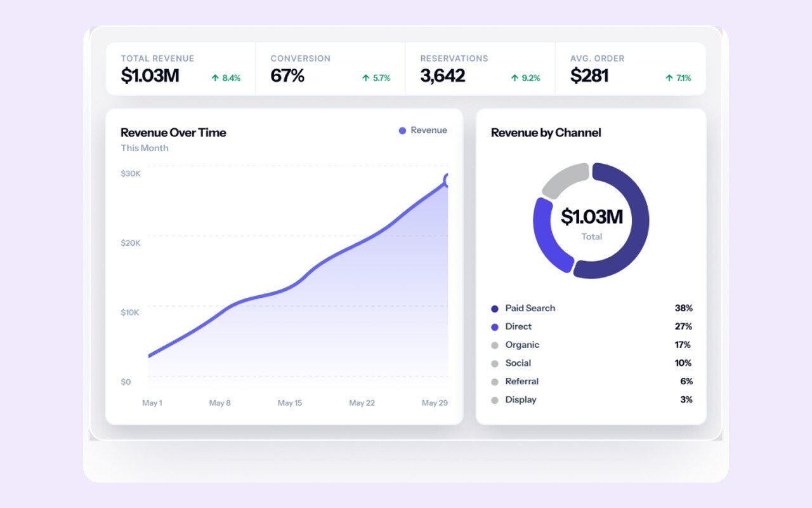This screenshot has width=812, height=508.
Task: Click the Conversion up-arrow trend icon
Action: click(365, 78)
